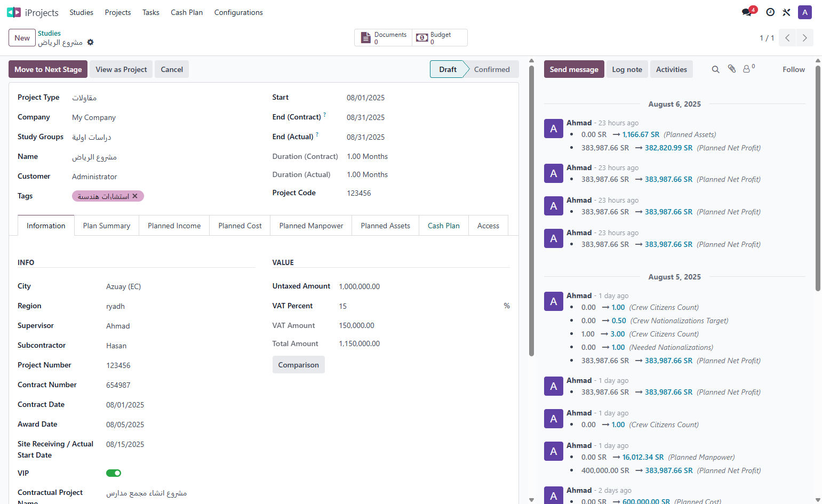Open the Supervisor selection field
Screen dimensions: 822x504
tap(180, 326)
